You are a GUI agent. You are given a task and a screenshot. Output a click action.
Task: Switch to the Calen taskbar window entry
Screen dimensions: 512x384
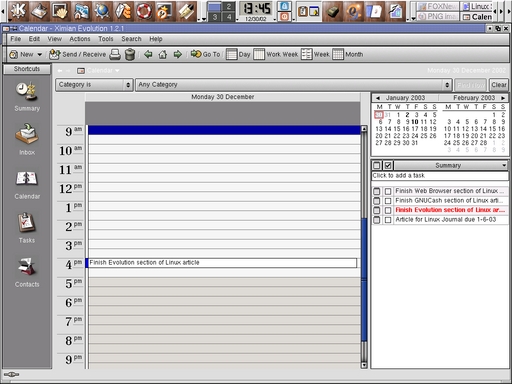click(x=477, y=17)
